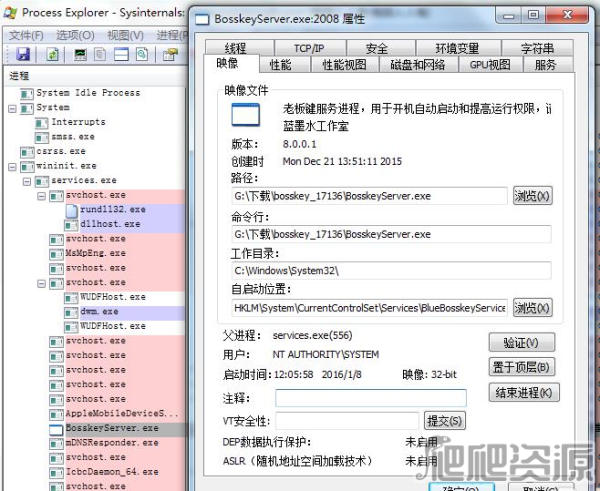Image resolution: width=600 pixels, height=491 pixels.
Task: Click the Properties toolbar icon
Action: click(x=171, y=54)
